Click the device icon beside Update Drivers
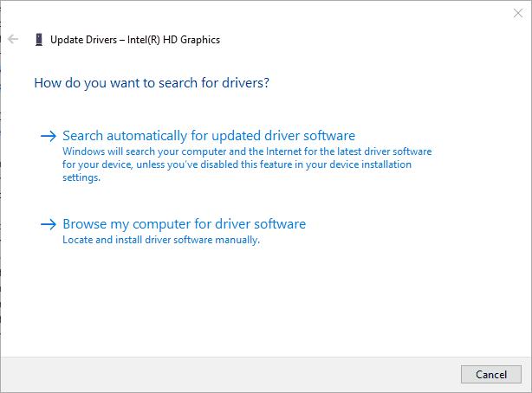532x393 pixels. [x=39, y=40]
